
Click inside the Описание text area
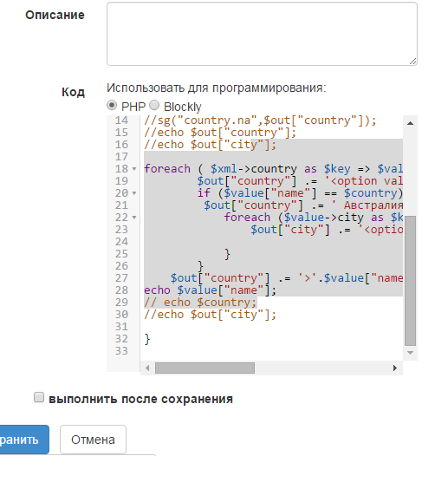point(262,34)
